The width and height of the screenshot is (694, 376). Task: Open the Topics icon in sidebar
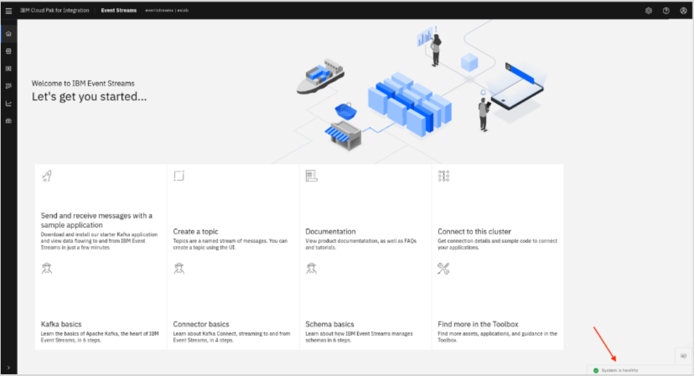8,51
